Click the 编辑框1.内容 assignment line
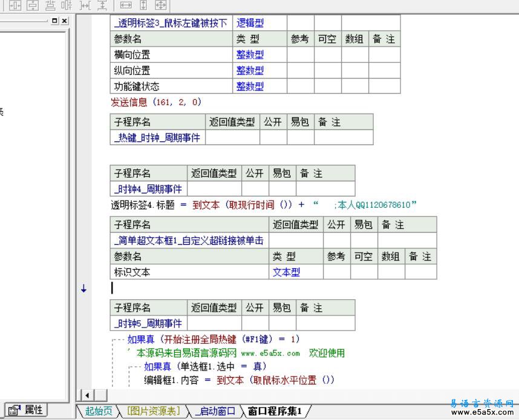Image resolution: width=519 pixels, height=420 pixels. click(x=239, y=380)
